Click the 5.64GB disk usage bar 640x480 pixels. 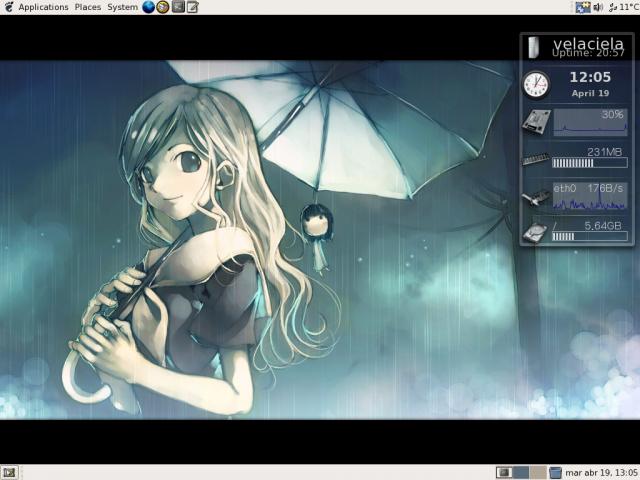tap(590, 236)
